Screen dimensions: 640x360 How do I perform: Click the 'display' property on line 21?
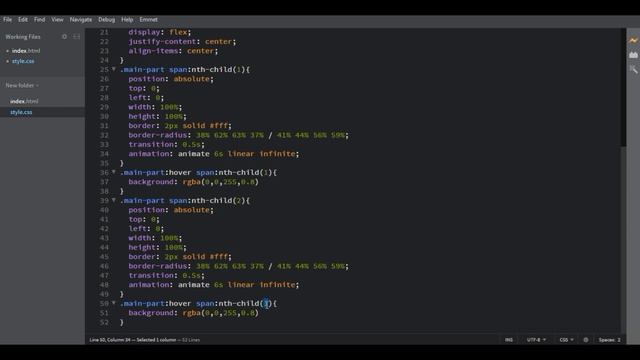coord(144,32)
